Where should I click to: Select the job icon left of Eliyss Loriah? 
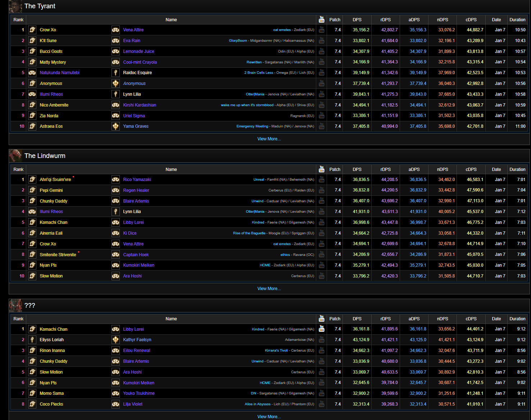click(32, 340)
